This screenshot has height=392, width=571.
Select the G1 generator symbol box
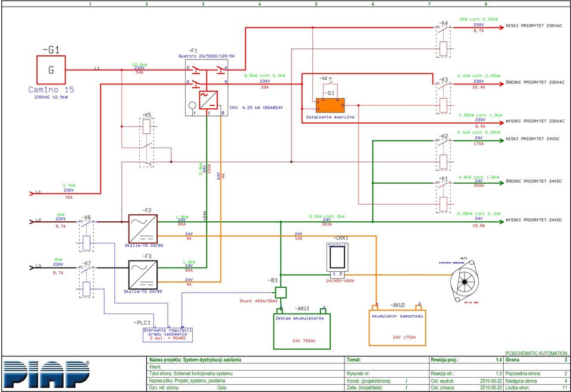point(51,70)
